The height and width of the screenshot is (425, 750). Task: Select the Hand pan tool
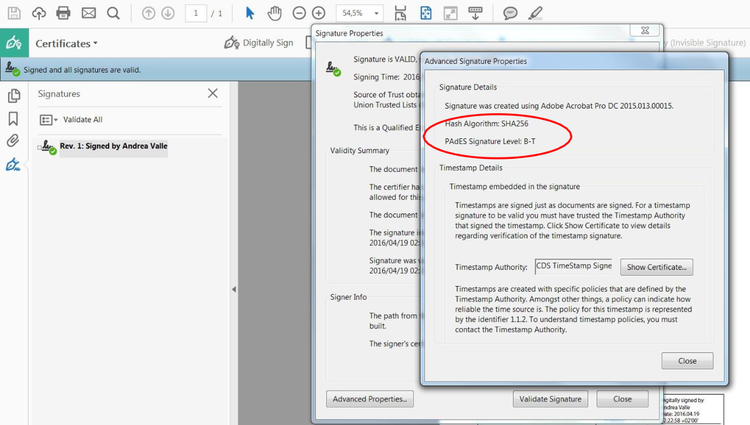coord(275,13)
